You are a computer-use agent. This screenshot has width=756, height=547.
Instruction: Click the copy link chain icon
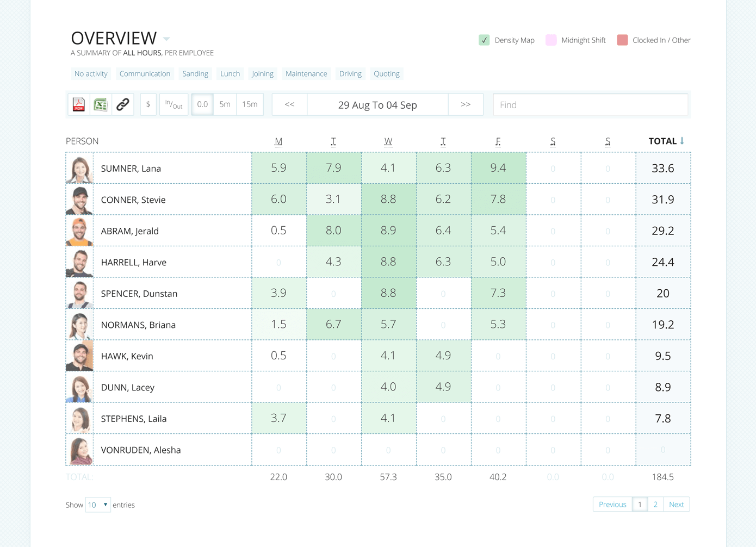123,104
